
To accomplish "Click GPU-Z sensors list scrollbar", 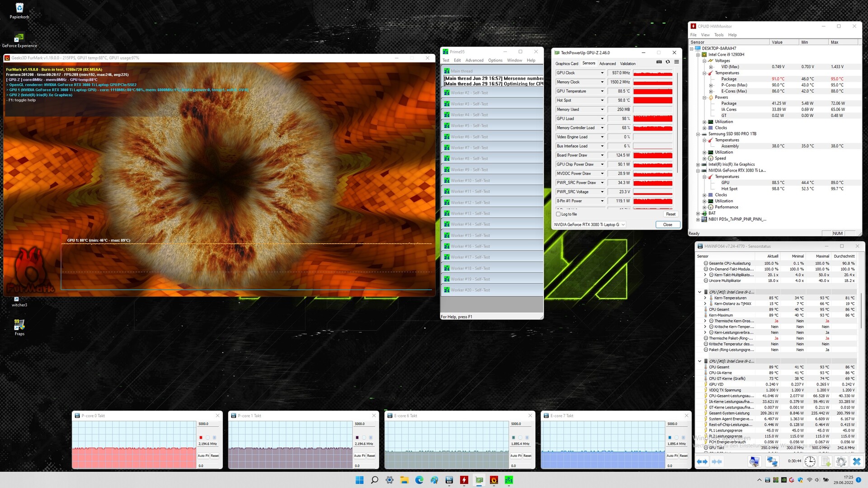I will point(678,122).
